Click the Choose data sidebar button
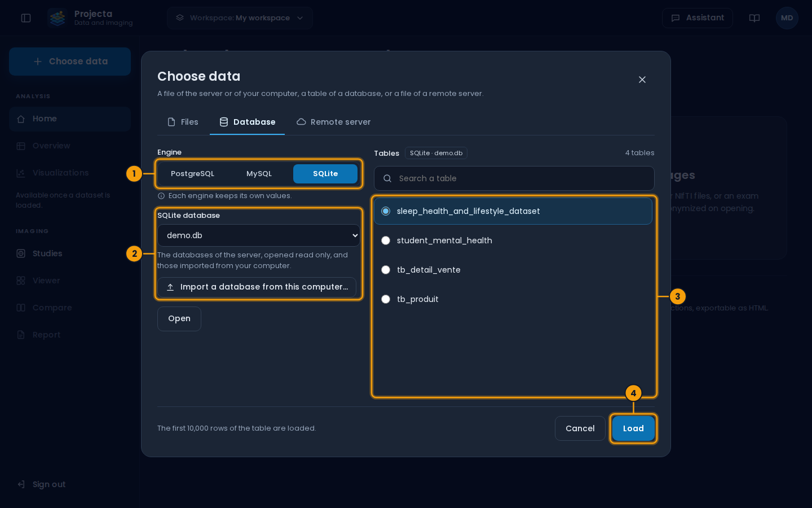The width and height of the screenshot is (812, 508). click(x=70, y=62)
